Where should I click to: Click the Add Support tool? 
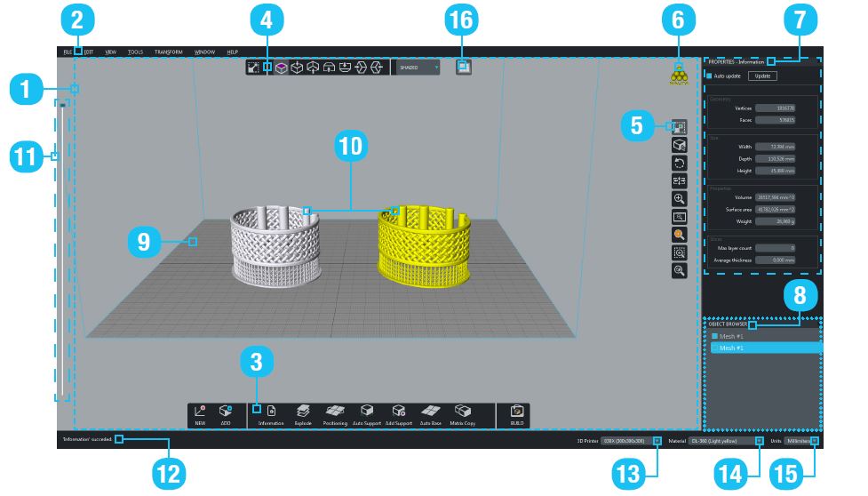[x=399, y=412]
